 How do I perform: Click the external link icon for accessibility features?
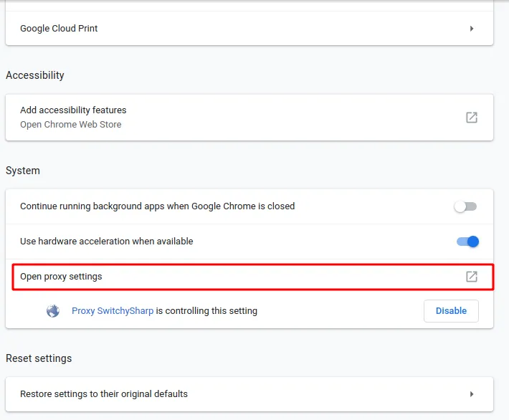[472, 118]
